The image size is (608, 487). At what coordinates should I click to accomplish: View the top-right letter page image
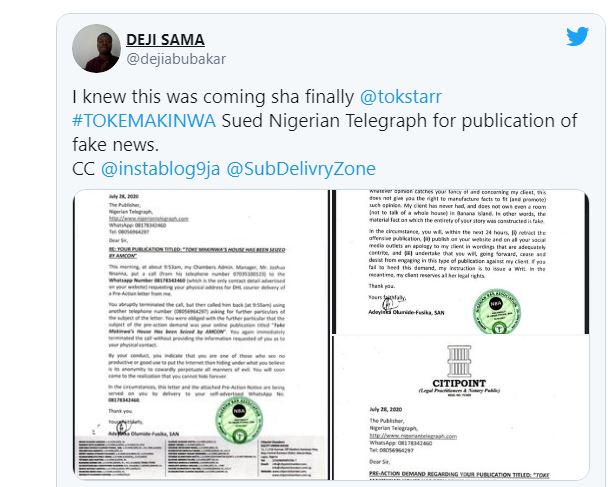click(x=461, y=262)
